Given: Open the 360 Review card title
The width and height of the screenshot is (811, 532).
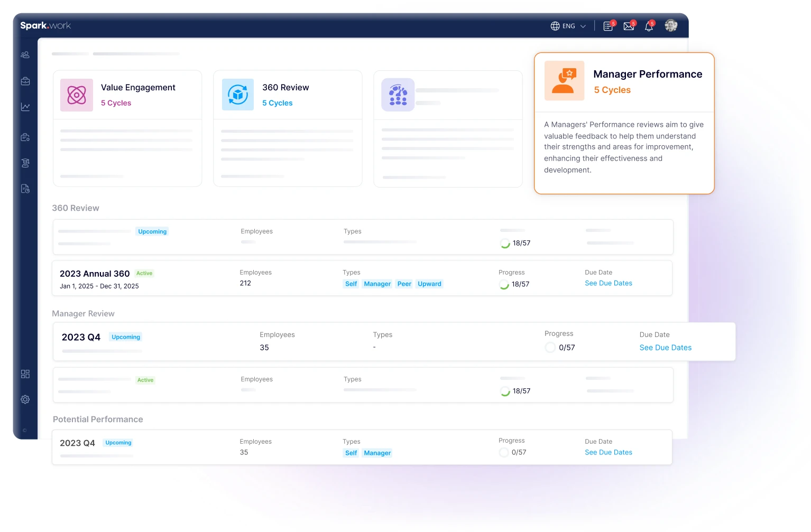Looking at the screenshot, I should [x=285, y=88].
